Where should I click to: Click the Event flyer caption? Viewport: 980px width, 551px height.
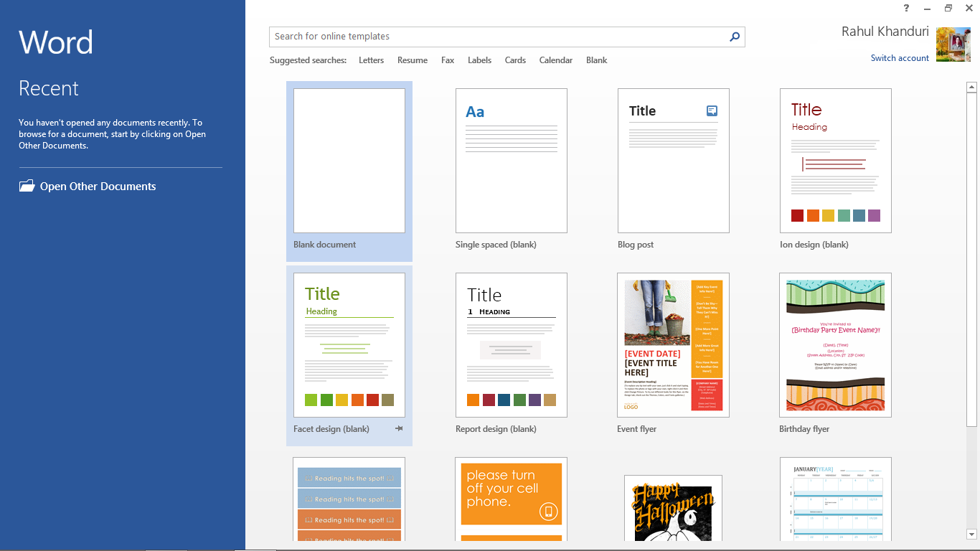coord(636,429)
